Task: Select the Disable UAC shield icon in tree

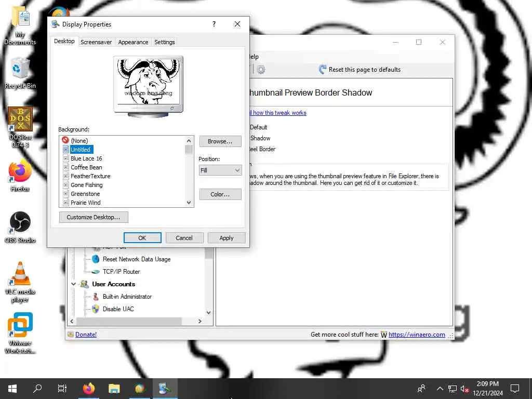Action: tap(96, 309)
